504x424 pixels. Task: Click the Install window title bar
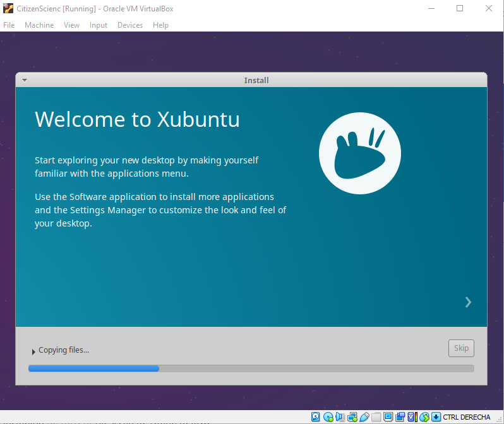coord(251,80)
